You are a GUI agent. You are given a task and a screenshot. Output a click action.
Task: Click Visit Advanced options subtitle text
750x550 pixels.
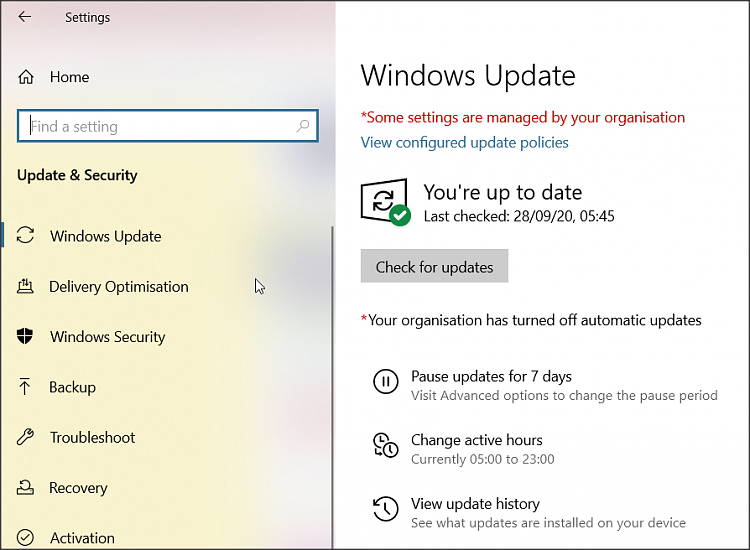pos(564,396)
